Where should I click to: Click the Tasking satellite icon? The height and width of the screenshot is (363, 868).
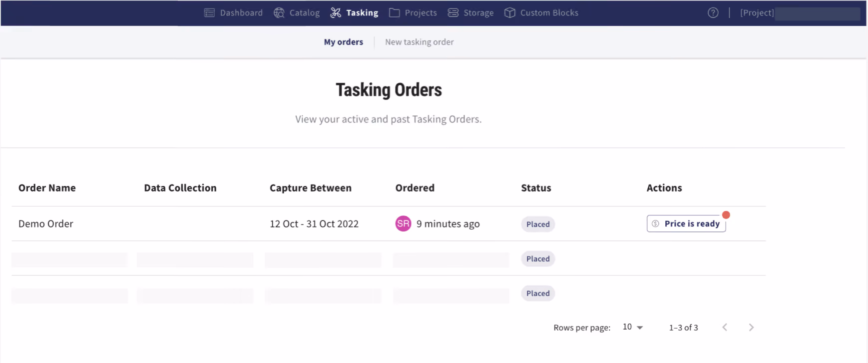click(x=336, y=13)
